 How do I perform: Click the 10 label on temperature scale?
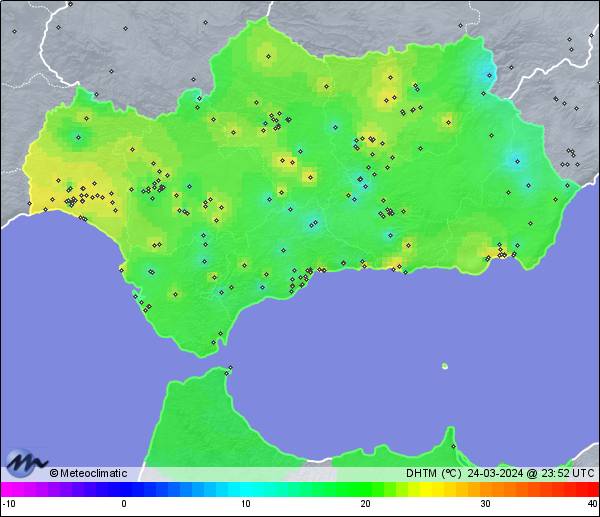click(245, 505)
